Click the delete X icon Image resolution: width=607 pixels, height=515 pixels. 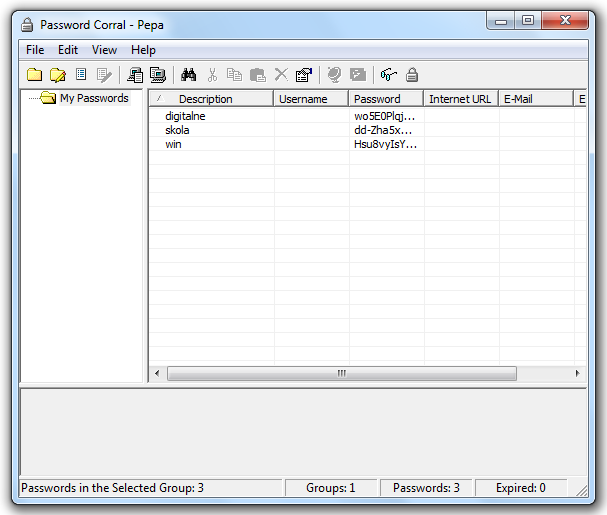(x=281, y=74)
